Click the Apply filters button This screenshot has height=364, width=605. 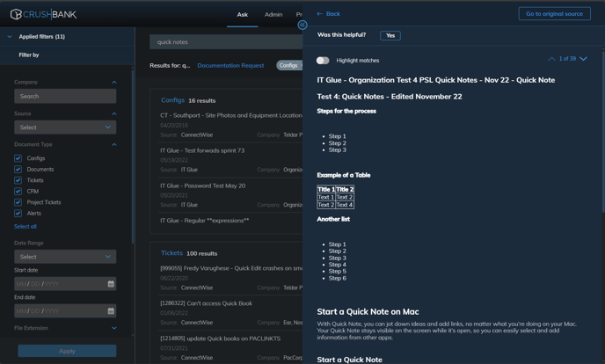coord(67,351)
